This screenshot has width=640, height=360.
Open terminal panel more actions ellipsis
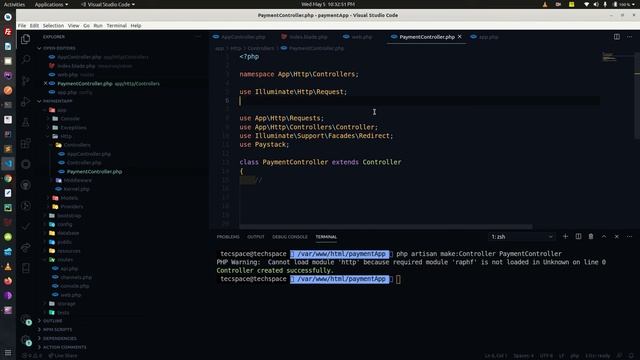click(x=629, y=236)
